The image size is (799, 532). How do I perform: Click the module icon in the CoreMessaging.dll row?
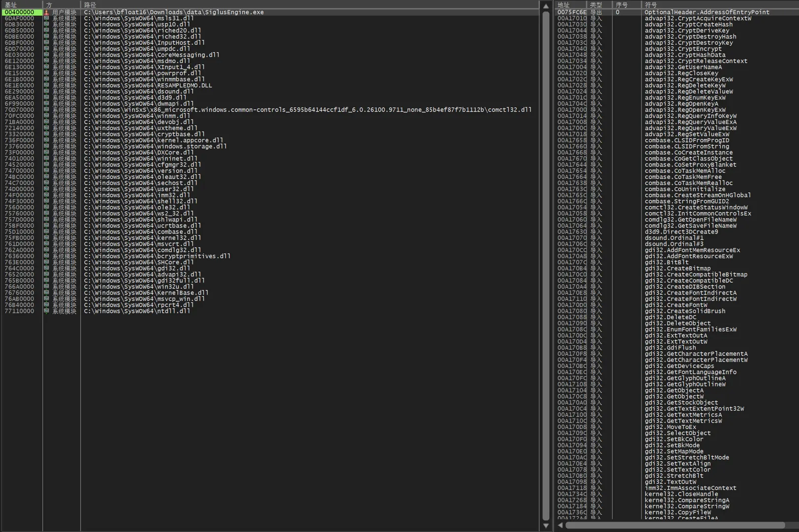point(46,55)
